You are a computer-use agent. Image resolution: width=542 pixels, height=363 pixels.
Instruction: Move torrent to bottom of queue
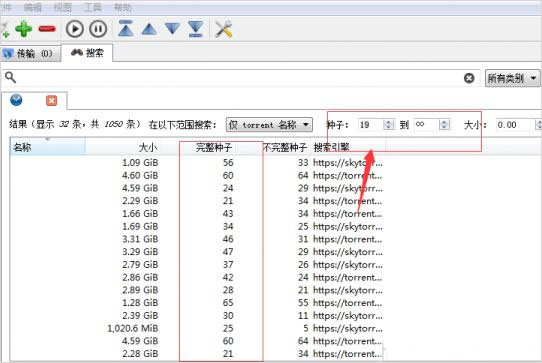pos(196,29)
